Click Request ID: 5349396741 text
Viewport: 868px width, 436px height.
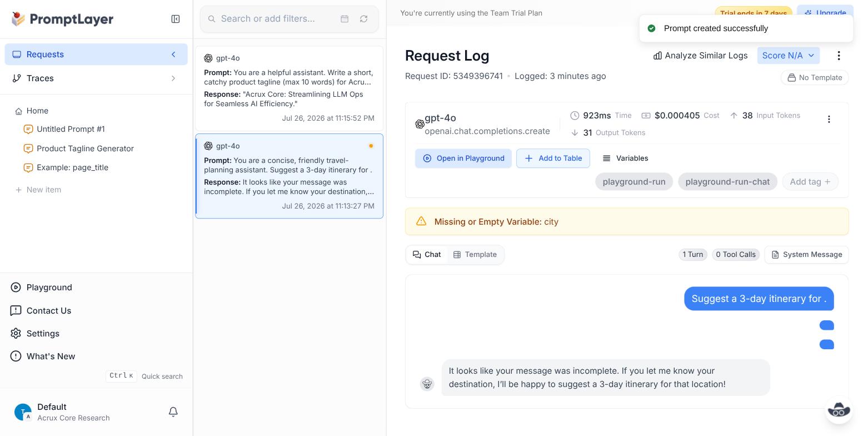[x=454, y=76]
